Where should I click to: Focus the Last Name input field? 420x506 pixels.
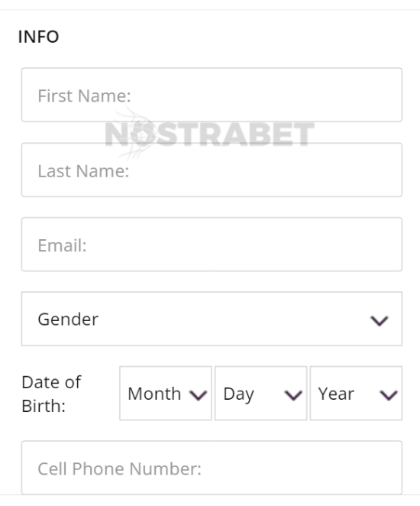tap(212, 170)
